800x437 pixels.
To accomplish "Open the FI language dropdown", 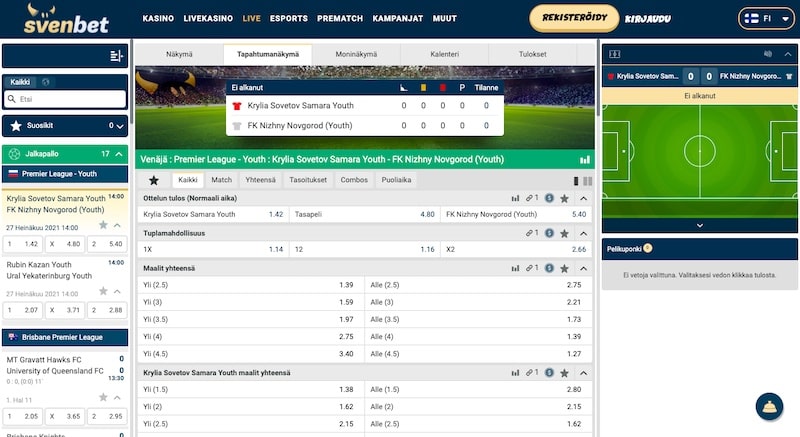I will click(x=766, y=18).
